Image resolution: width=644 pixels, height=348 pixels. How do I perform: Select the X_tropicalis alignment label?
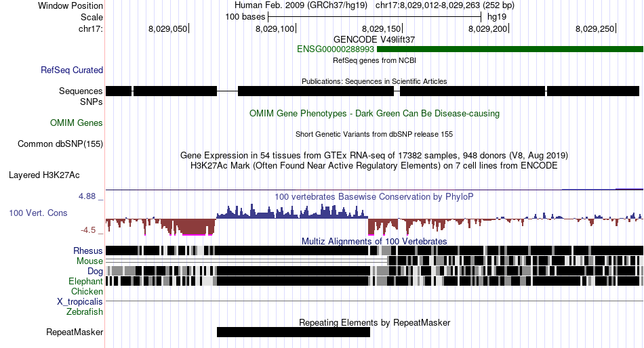(80, 302)
